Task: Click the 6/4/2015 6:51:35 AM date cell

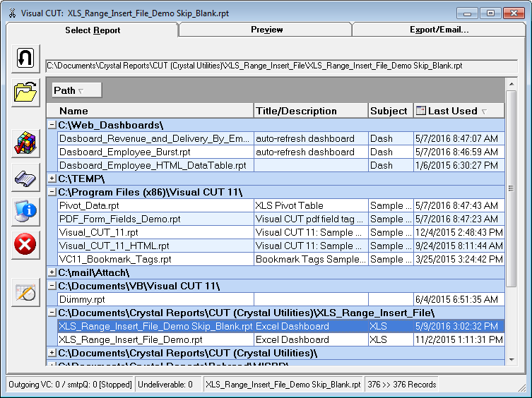Action: point(459,299)
